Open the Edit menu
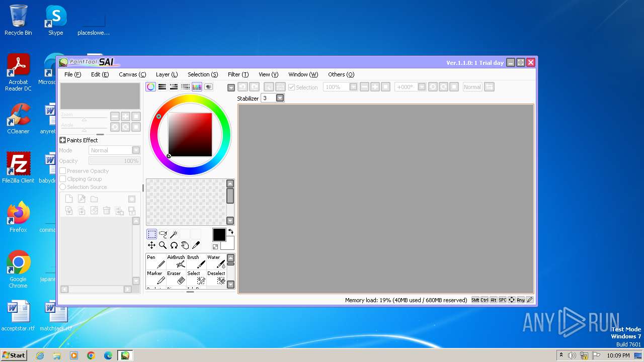This screenshot has height=362, width=644. 100,74
